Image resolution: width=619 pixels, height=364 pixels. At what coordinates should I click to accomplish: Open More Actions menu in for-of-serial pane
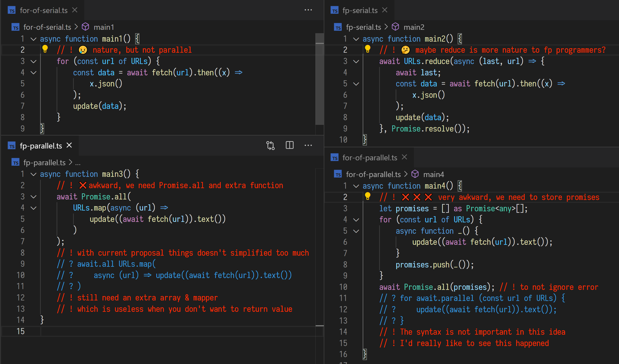(x=309, y=10)
